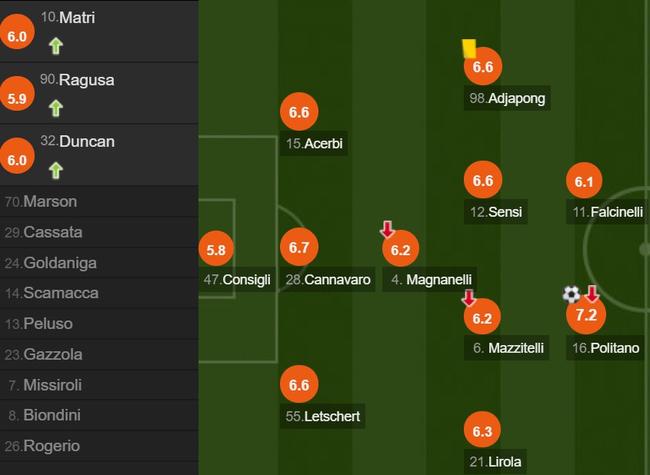Click the yellow card icon above Adjapong
Viewport: 650px width, 475px height.
point(469,48)
